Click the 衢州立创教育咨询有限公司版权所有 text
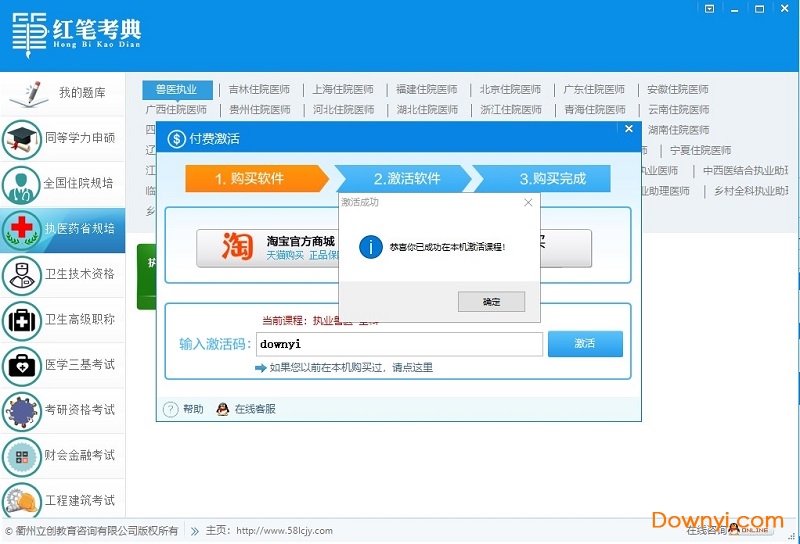800x544 pixels. click(x=96, y=531)
